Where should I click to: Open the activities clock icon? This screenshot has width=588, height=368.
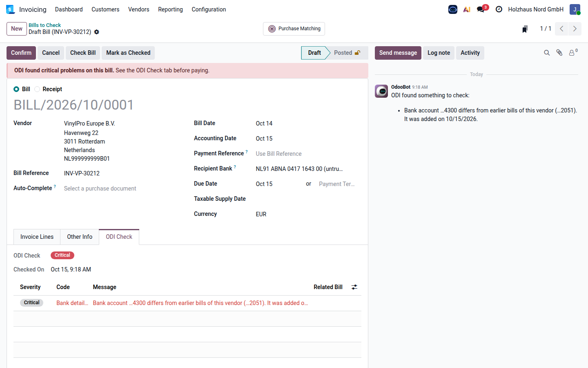click(x=499, y=9)
